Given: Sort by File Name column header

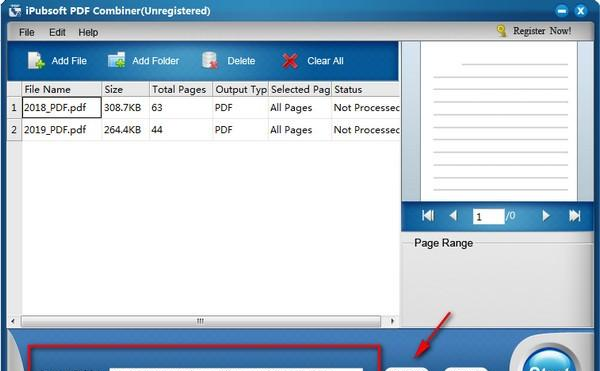Looking at the screenshot, I should (x=62, y=89).
